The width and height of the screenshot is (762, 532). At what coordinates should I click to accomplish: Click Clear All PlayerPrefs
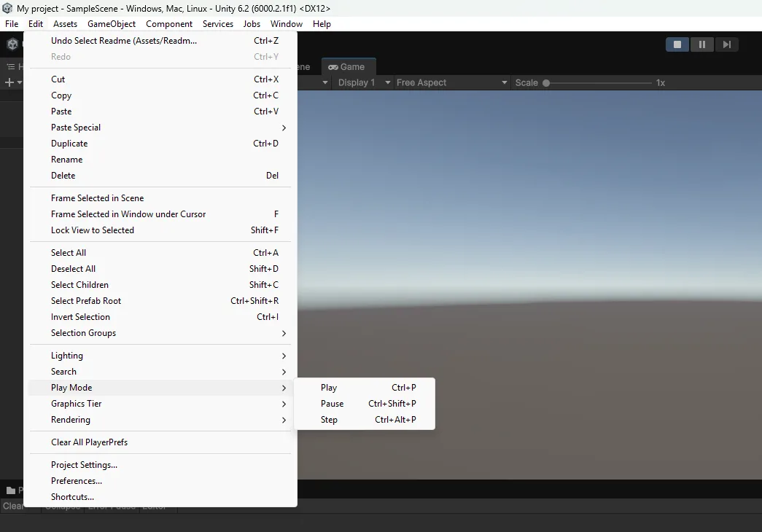89,442
